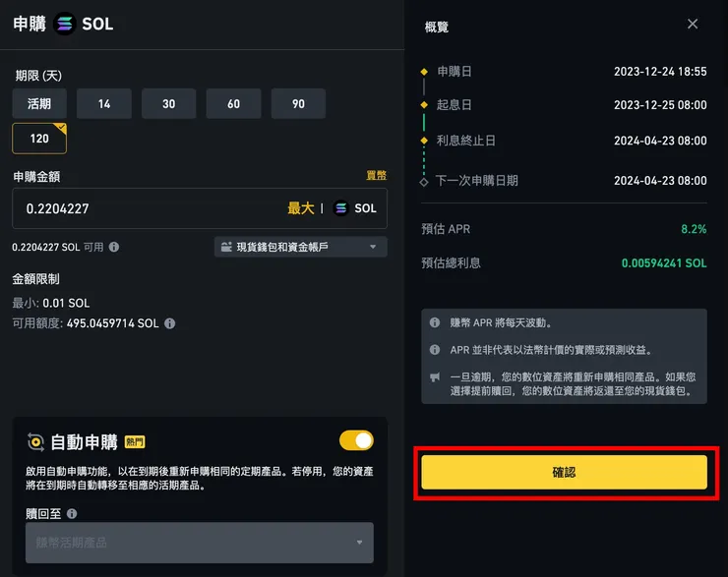Image resolution: width=728 pixels, height=577 pixels.
Task: Select the 30 day term
Action: [168, 104]
